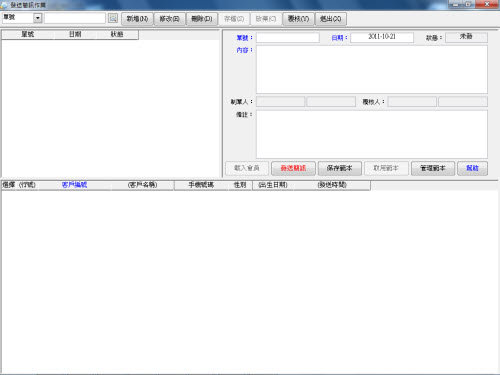The height and width of the screenshot is (375, 500).
Task: Click the 日期 column header in the left list
Action: click(x=75, y=34)
